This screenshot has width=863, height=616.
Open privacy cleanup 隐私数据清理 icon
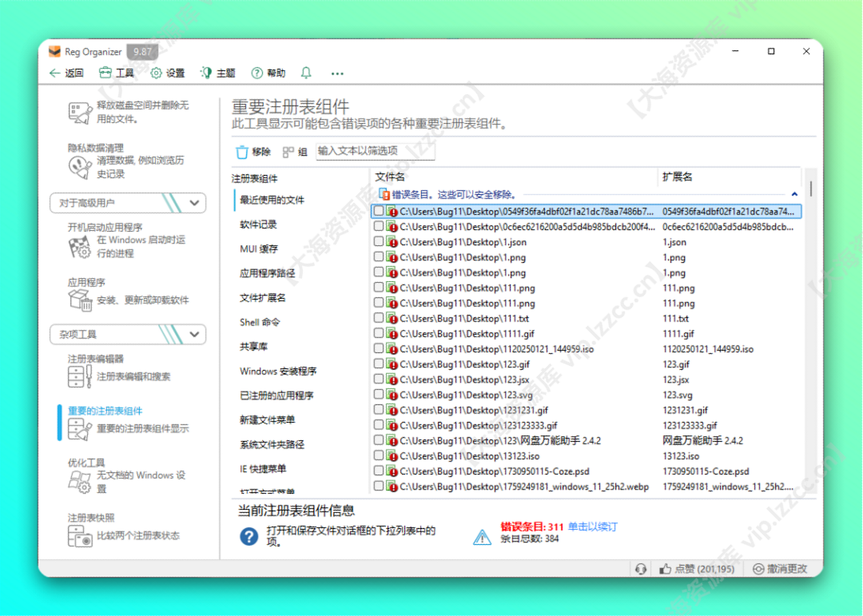(80, 167)
